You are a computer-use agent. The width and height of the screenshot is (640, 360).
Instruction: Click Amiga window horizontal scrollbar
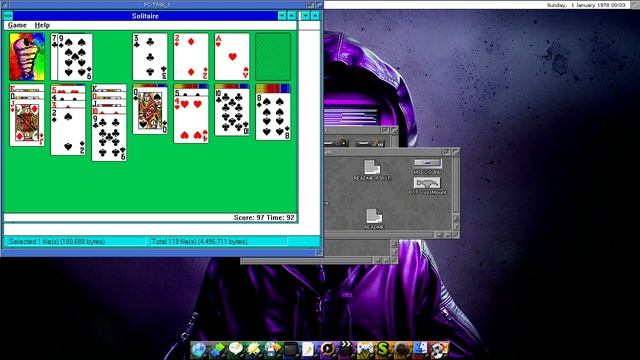pyautogui.click(x=378, y=235)
